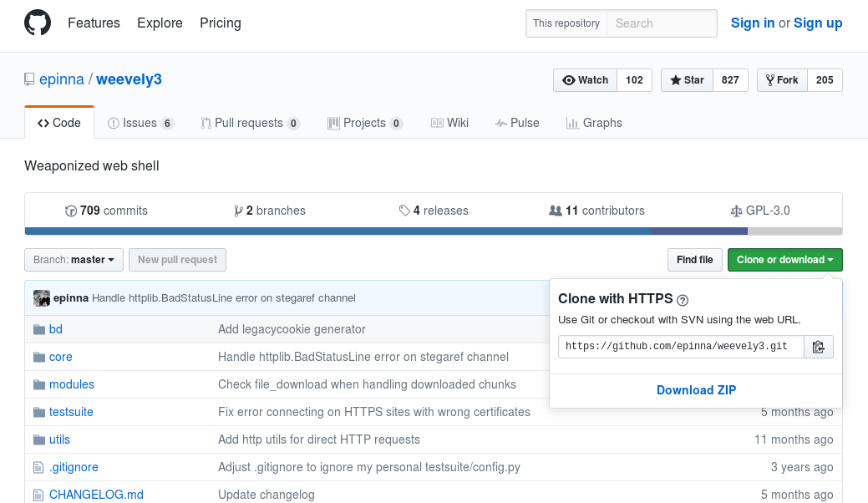
Task: Click the testsuite folder icon
Action: click(38, 412)
